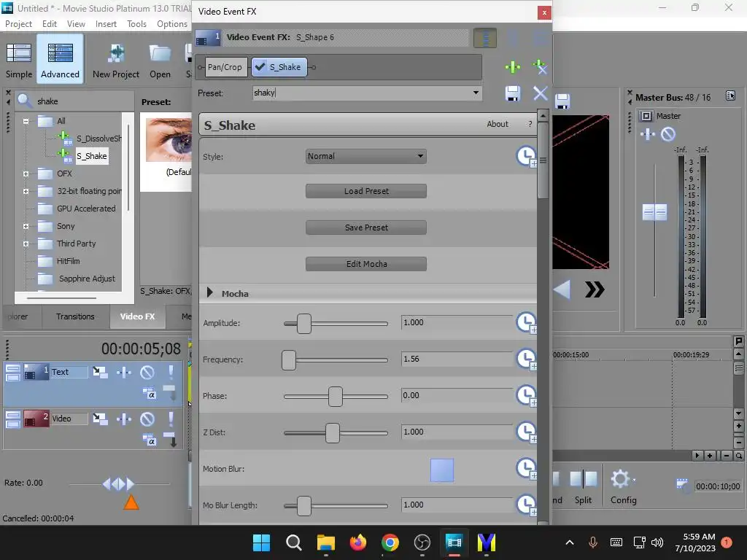
Task: Click About in S_Shake header
Action: coord(498,124)
